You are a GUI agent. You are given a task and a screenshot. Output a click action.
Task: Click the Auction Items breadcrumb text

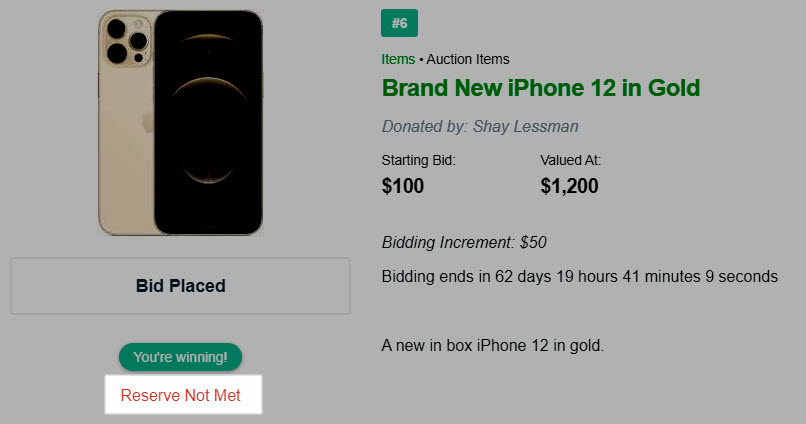click(468, 59)
